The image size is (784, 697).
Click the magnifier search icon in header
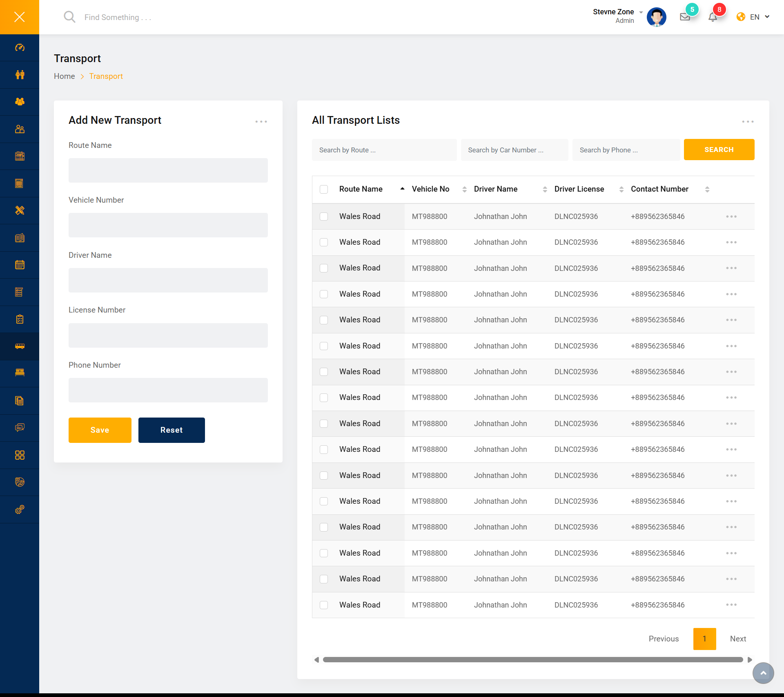point(69,17)
